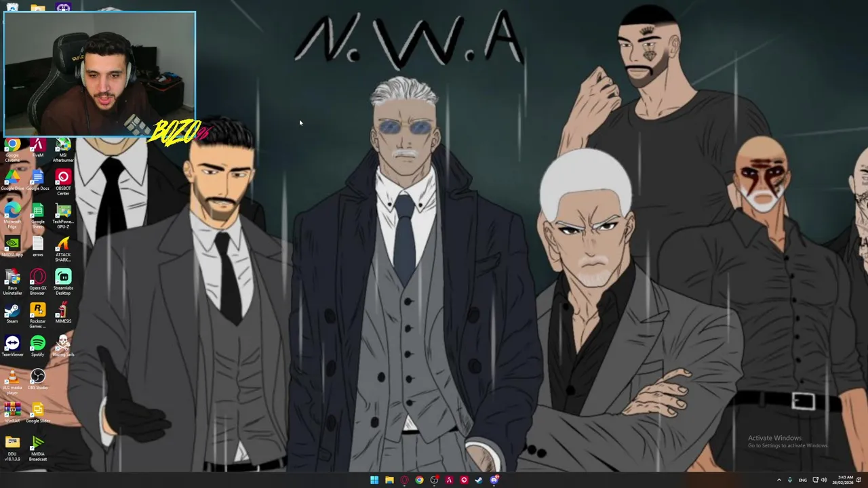Select the MSI Afterburner desktop icon

click(x=63, y=149)
